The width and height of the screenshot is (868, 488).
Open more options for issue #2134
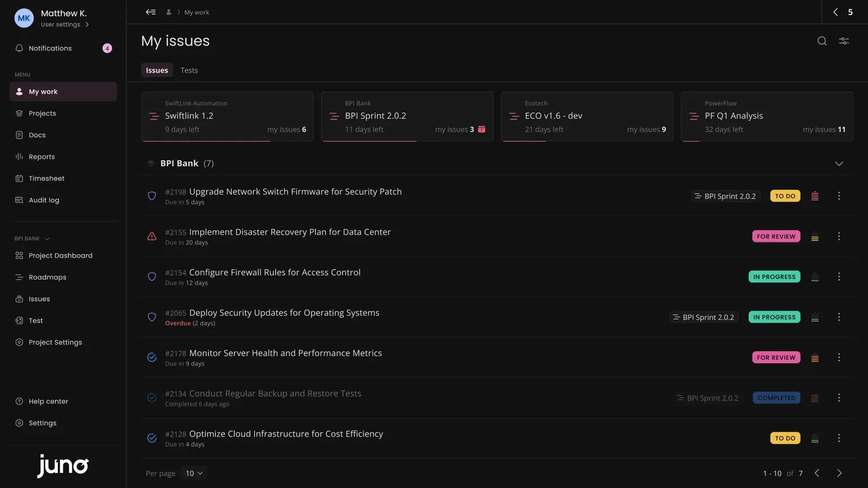coord(839,398)
